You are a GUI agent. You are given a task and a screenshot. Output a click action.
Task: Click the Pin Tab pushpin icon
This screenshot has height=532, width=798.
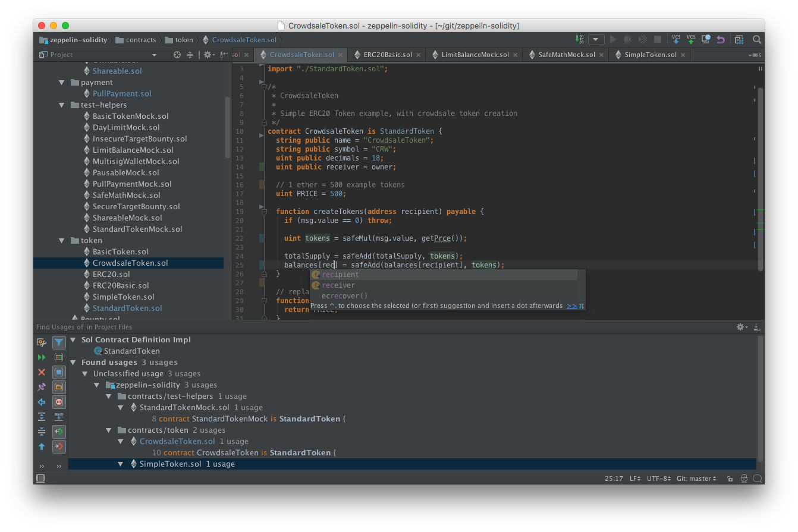[x=42, y=387]
